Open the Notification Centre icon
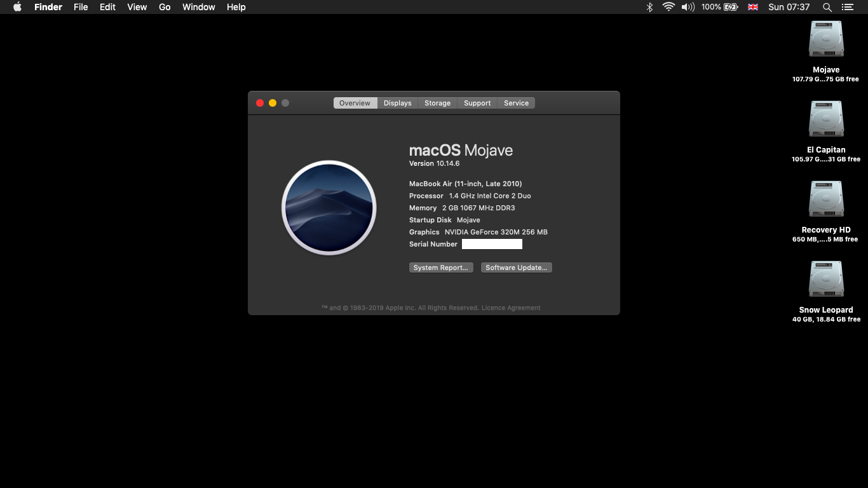 [x=848, y=7]
